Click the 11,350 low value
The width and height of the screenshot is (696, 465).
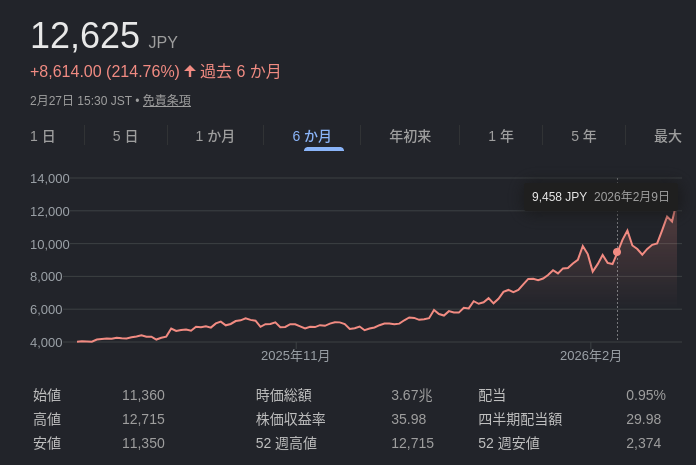(x=143, y=443)
